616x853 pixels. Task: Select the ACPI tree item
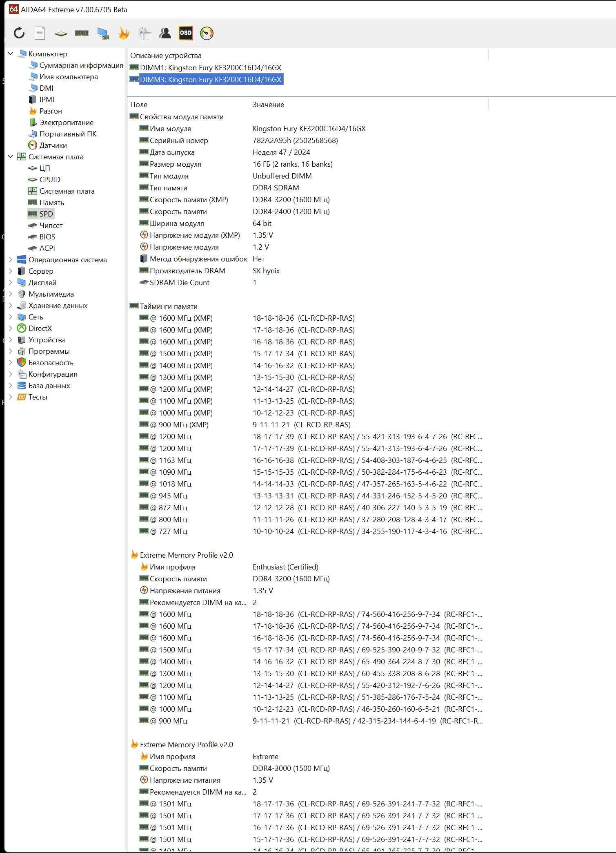click(x=47, y=248)
